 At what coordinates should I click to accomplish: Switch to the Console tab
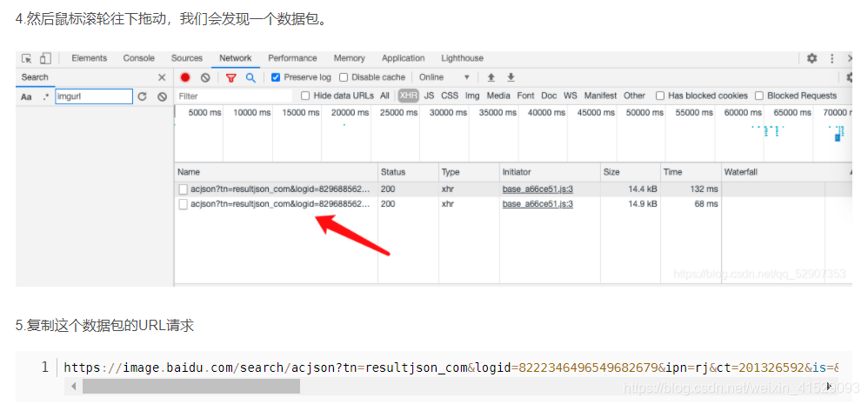tap(139, 58)
